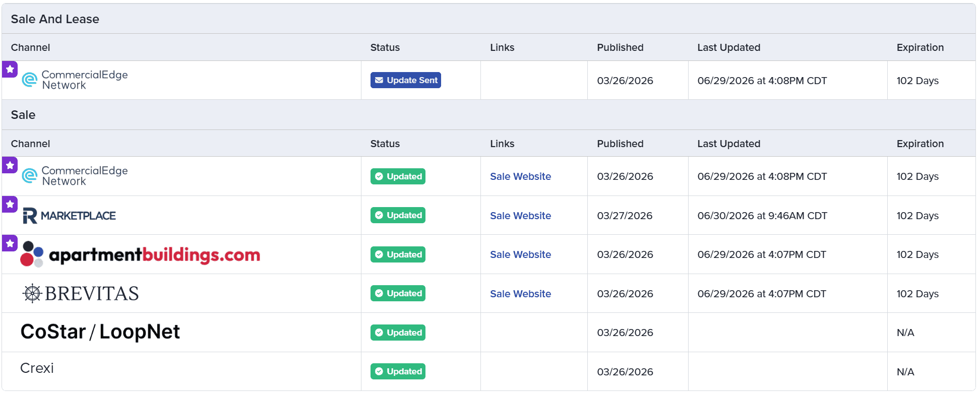Select the N/A expiration in the Crexi row
Screen dimensions: 980x393
tap(905, 372)
